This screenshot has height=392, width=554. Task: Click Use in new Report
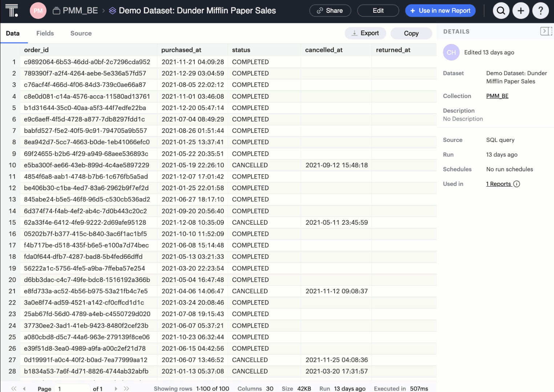[x=440, y=11]
